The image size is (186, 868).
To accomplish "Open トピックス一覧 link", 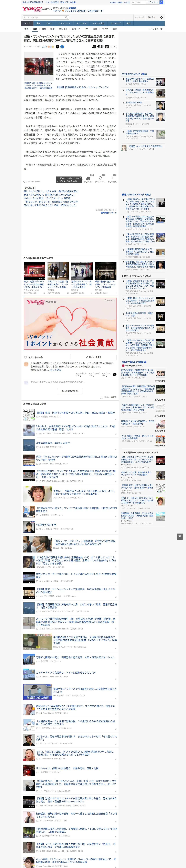I will 155,29.
